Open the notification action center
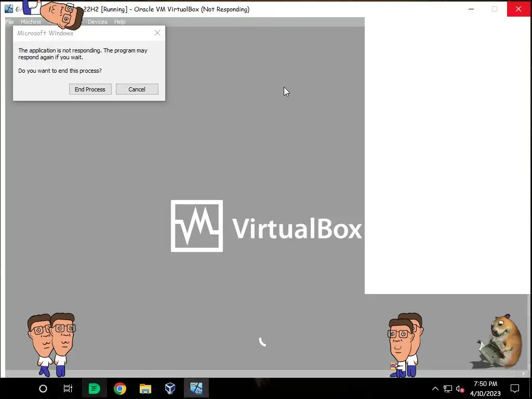 (x=515, y=389)
